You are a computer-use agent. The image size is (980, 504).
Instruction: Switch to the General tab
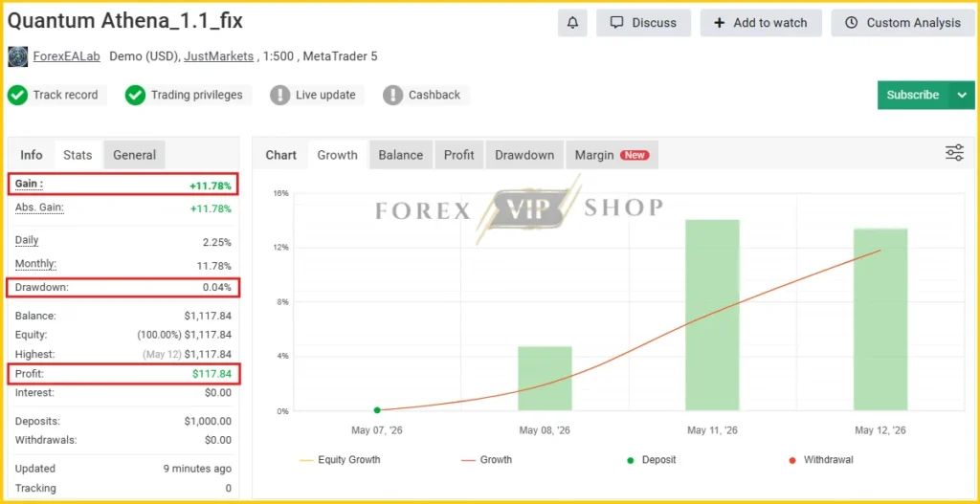(134, 155)
